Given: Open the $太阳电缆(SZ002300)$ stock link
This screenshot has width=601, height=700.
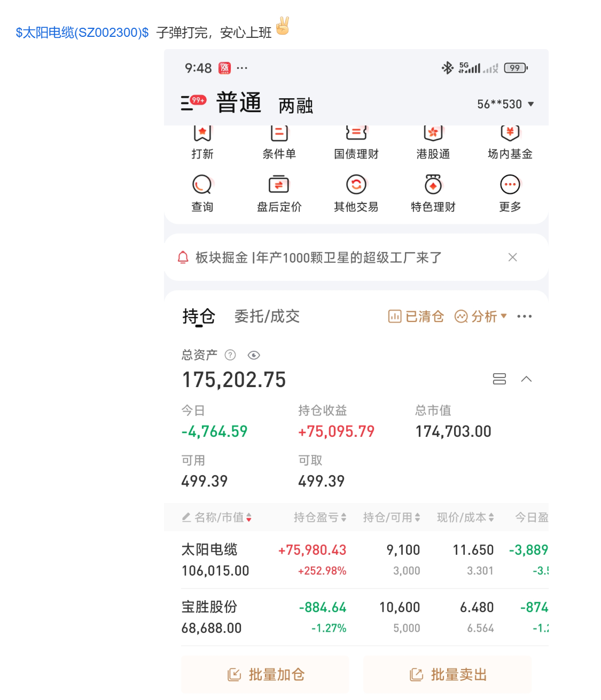Looking at the screenshot, I should point(82,33).
